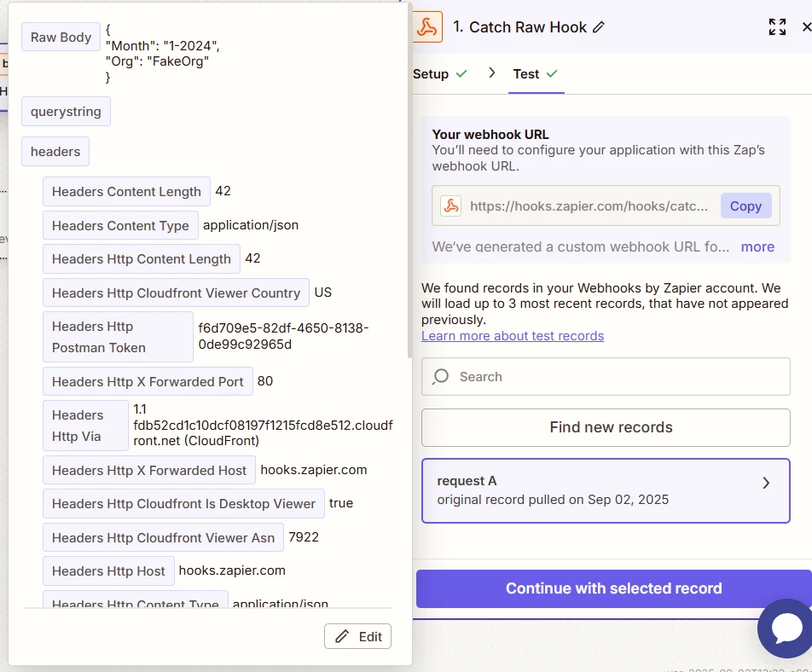Screen dimensions: 812x672
Task: Click the search magnifier icon
Action: [x=441, y=376]
